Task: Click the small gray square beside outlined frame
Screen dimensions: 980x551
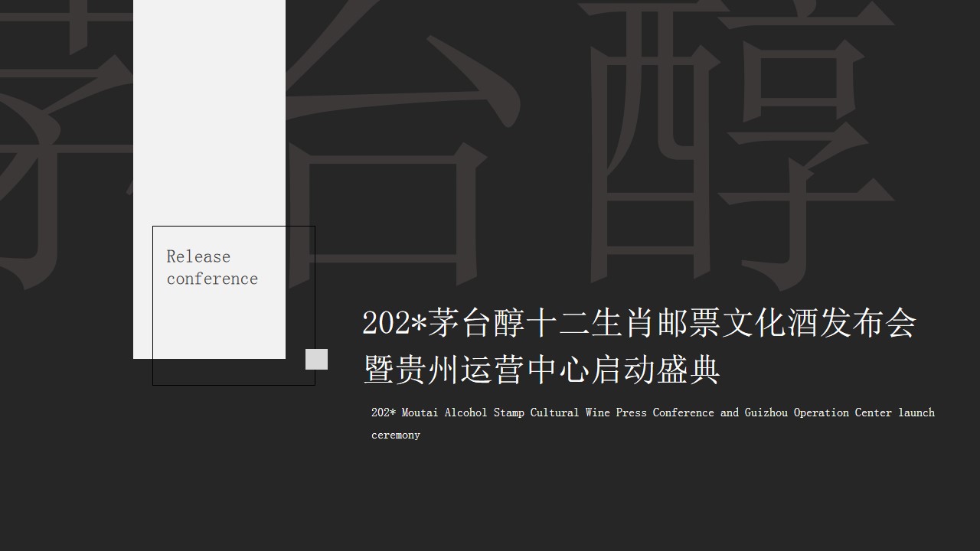Action: point(316,359)
